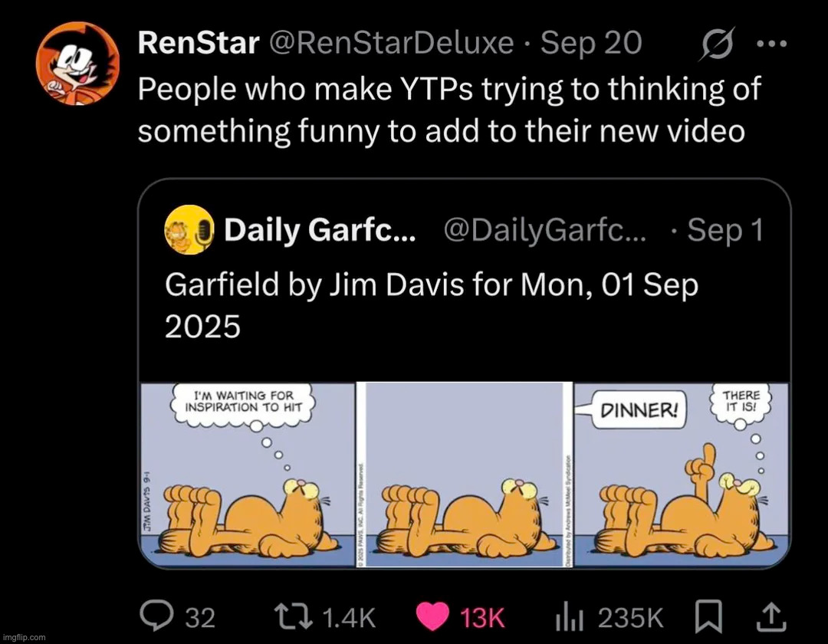
Task: Click the RenStar display name
Action: pos(199,43)
